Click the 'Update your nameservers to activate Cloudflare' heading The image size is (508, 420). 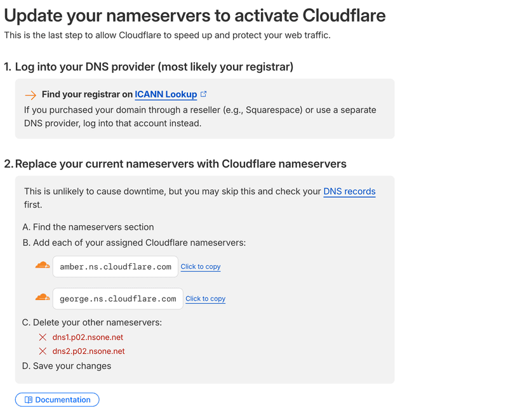tap(195, 15)
